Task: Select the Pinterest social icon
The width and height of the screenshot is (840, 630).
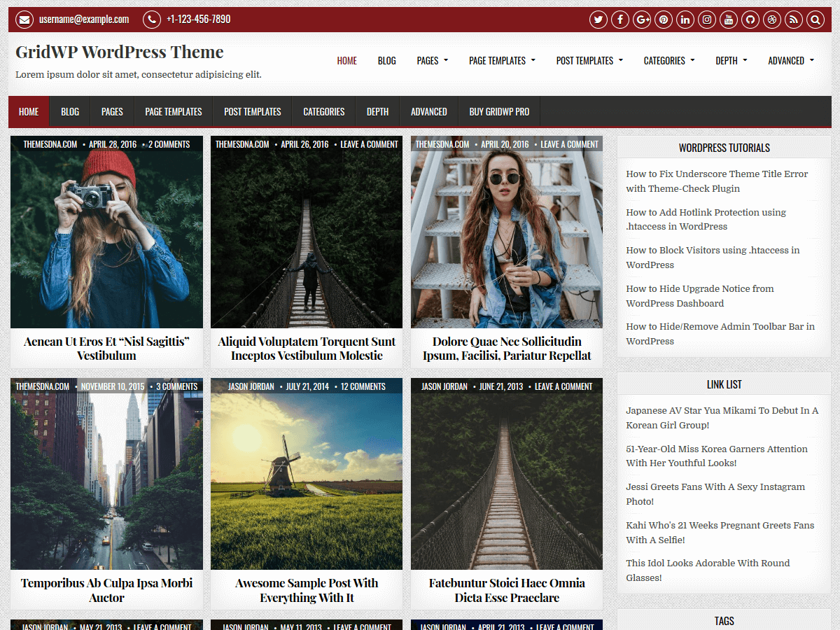Action: click(664, 20)
